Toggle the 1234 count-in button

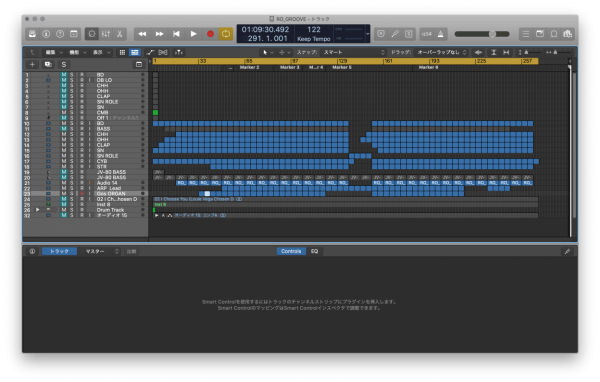click(x=426, y=34)
